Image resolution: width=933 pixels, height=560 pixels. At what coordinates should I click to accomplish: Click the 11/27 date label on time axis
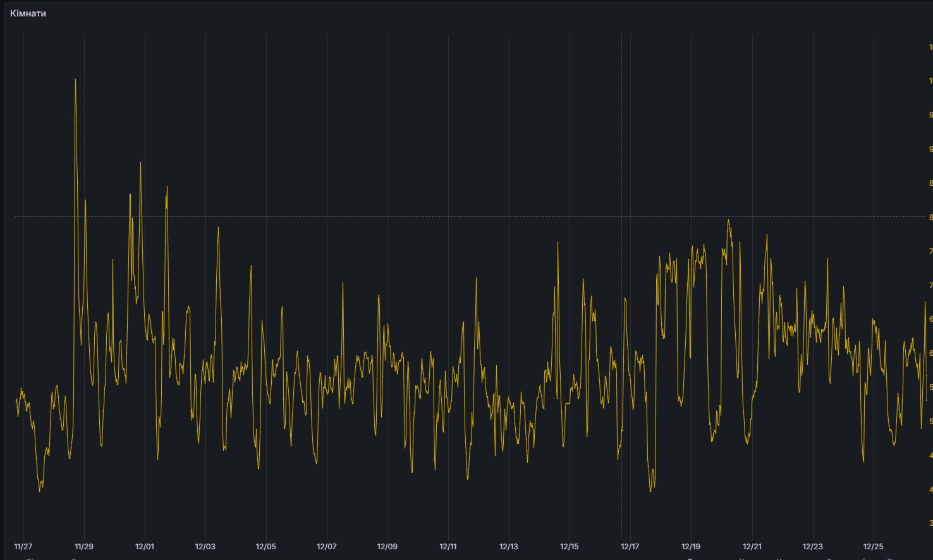click(23, 547)
